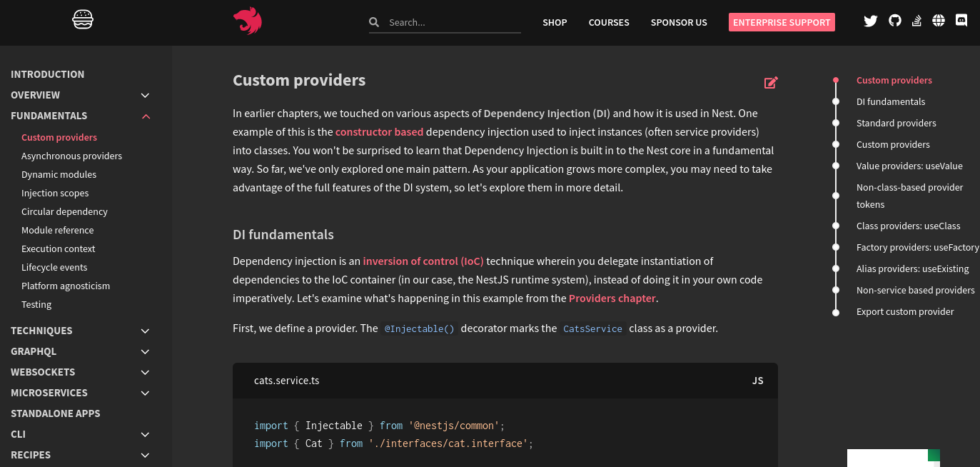Image resolution: width=980 pixels, height=467 pixels.
Task: Click the @Injectable() inline code
Action: [x=420, y=329]
